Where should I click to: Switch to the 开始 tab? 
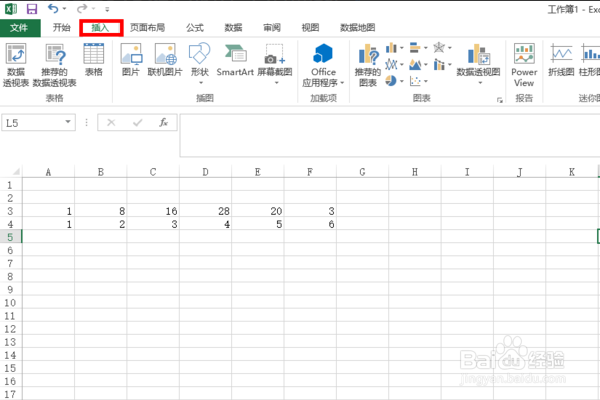(x=62, y=28)
